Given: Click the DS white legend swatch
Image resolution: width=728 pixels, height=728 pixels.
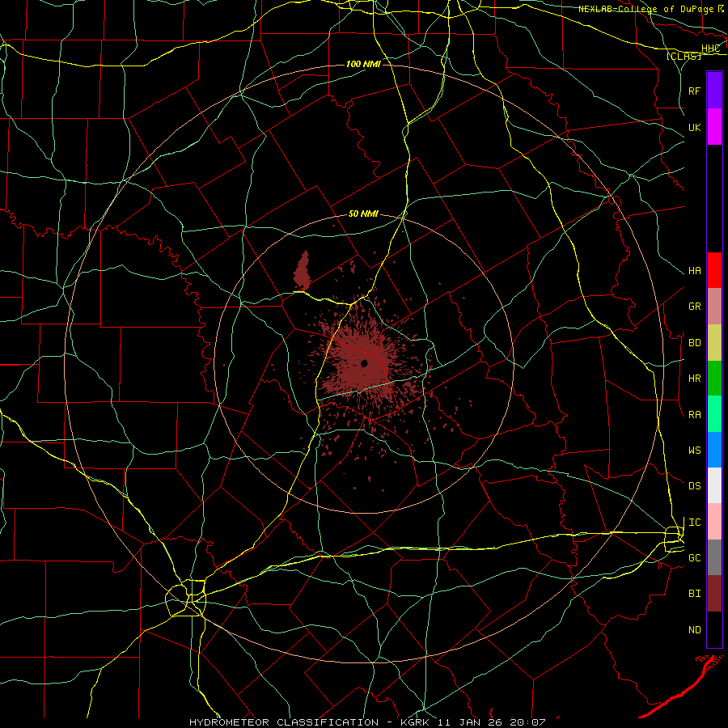Looking at the screenshot, I should (714, 485).
